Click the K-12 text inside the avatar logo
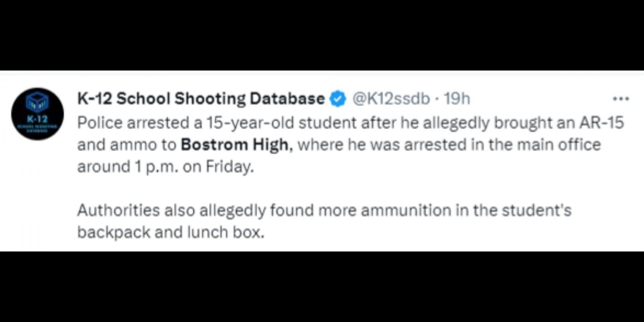The image size is (644, 322). [x=37, y=119]
